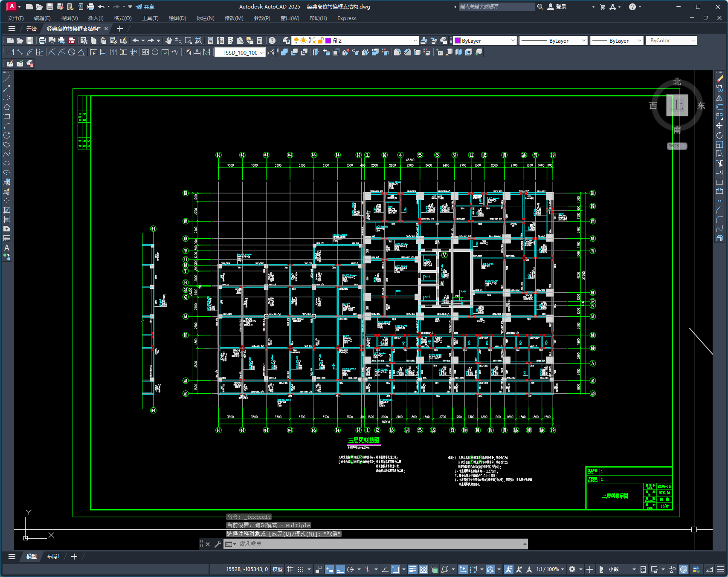Viewport: 728px width, 577px height.
Task: Toggle the layer on/off lightbulb icon
Action: (296, 40)
